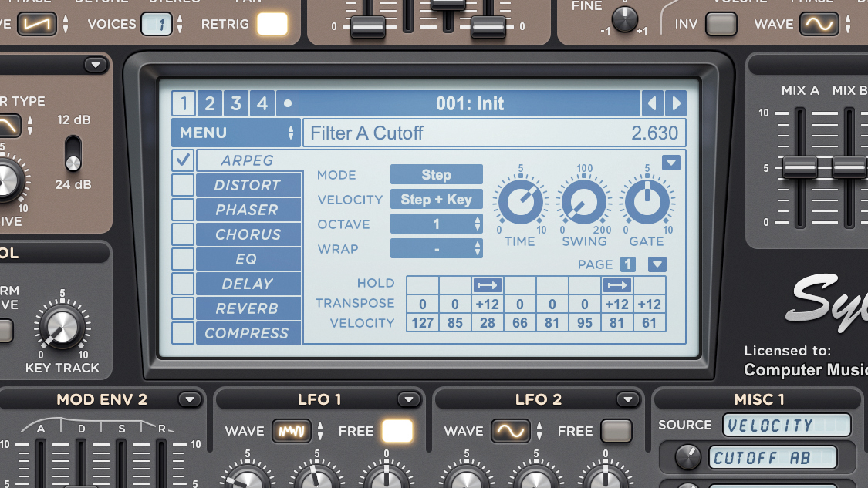This screenshot has height=488, width=868.
Task: Switch to display tab 2
Action: [x=210, y=103]
